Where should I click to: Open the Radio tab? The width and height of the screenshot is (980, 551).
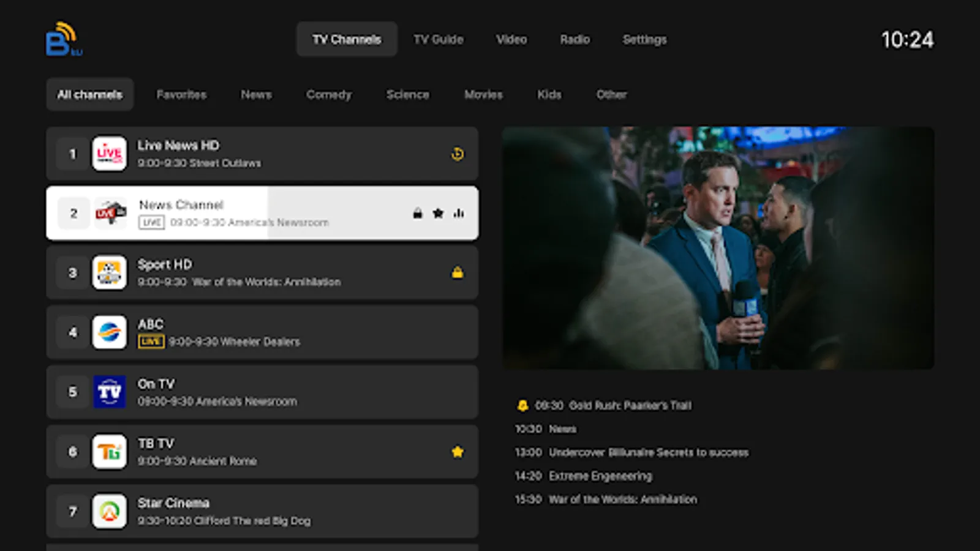pyautogui.click(x=575, y=39)
